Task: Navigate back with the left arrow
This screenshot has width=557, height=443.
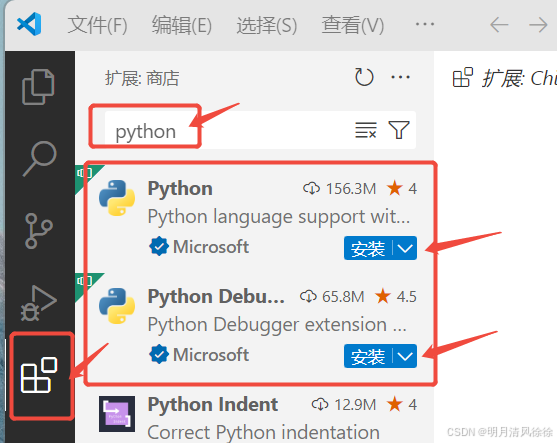Action: 499,25
